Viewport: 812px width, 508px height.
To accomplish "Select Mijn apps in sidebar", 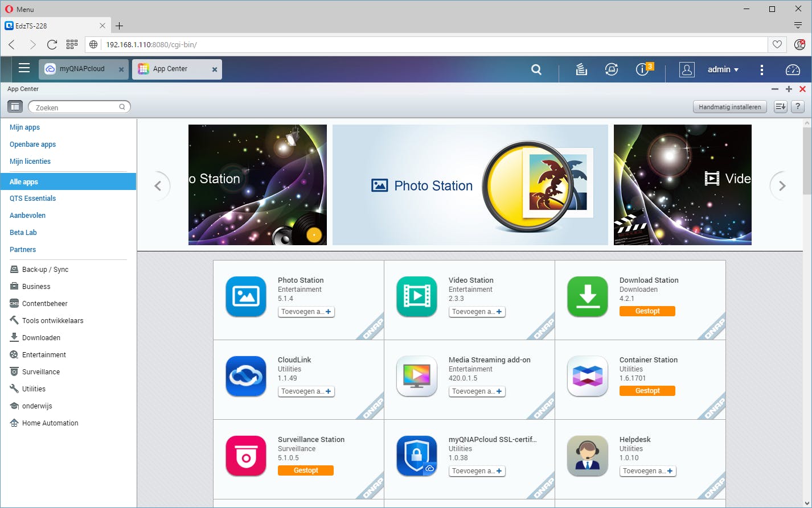I will [x=24, y=127].
